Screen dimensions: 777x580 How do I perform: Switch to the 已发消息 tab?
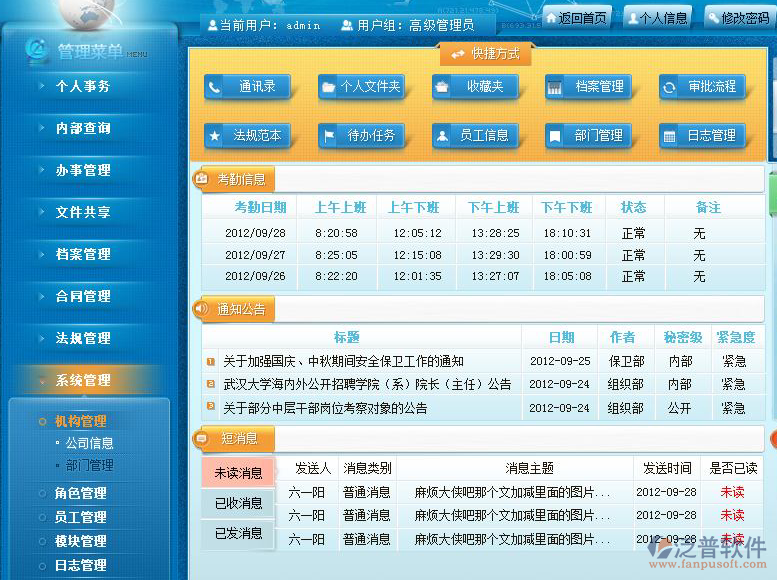pos(238,533)
